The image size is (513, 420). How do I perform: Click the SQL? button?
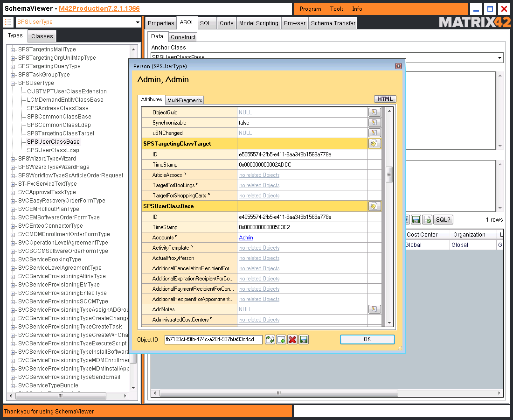[443, 220]
